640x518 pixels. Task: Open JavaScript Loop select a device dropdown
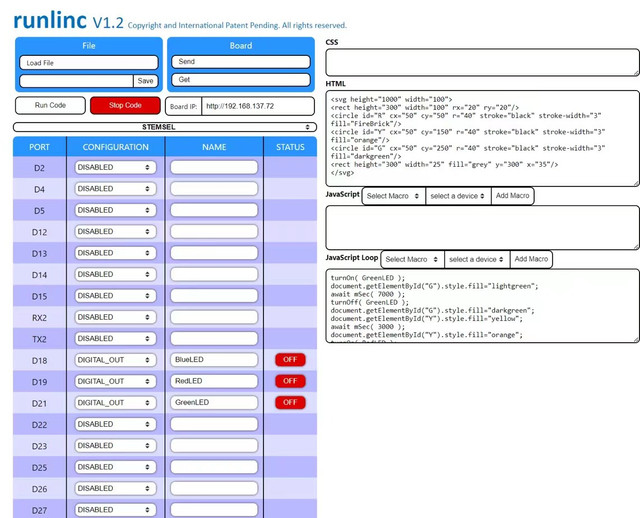(x=475, y=259)
